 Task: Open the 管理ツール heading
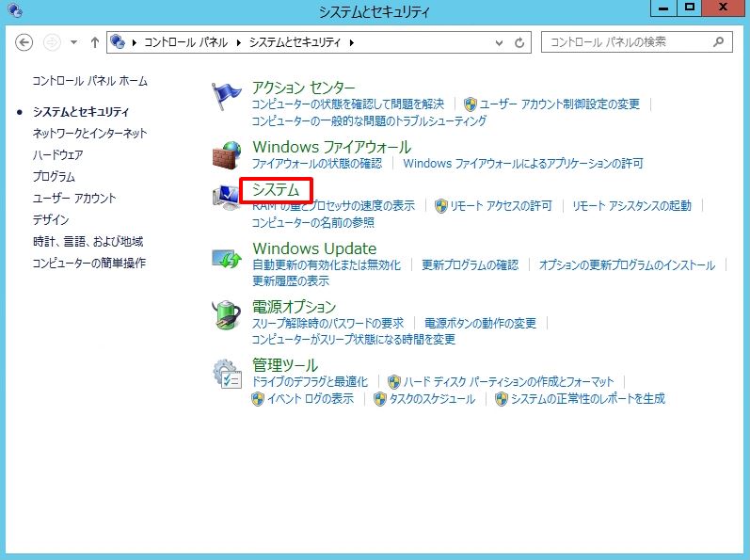(x=285, y=365)
